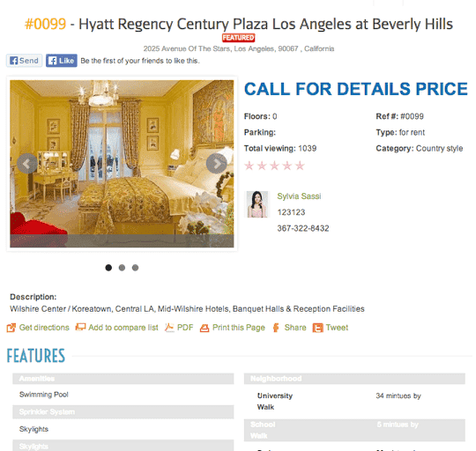Click the Swimming Pool amenity row

123,395
